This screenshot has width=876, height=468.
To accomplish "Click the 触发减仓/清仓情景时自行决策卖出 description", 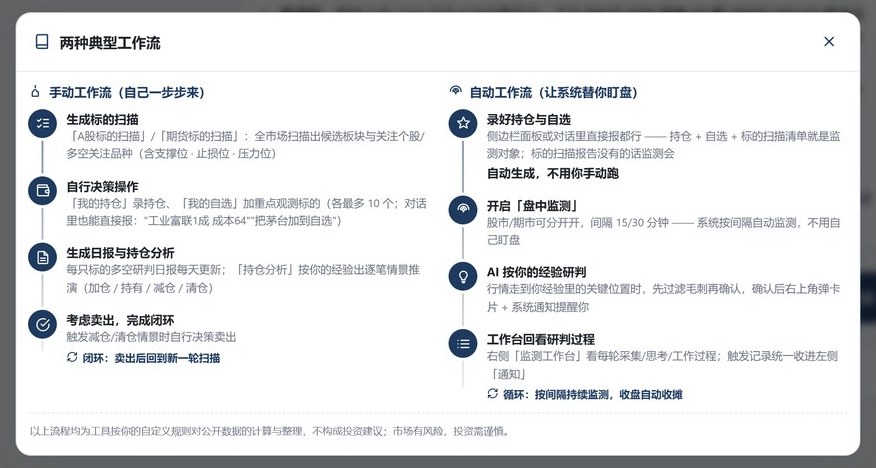I will [x=151, y=337].
